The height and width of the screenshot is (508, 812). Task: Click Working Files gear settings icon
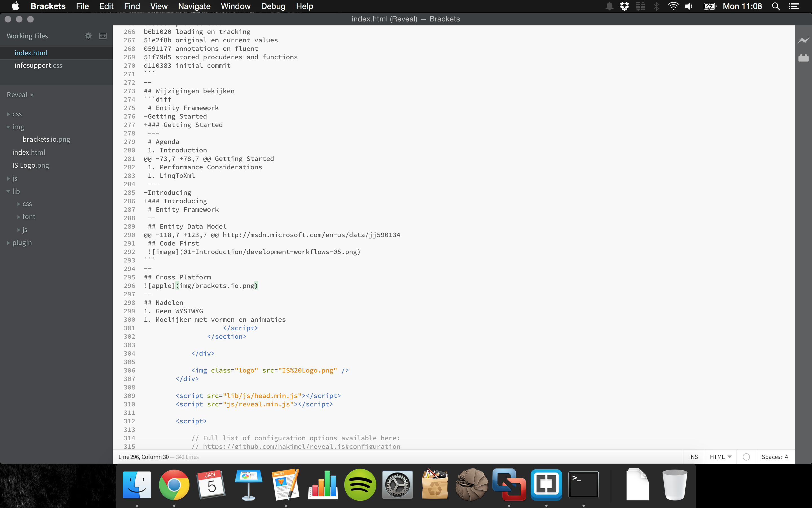click(88, 36)
